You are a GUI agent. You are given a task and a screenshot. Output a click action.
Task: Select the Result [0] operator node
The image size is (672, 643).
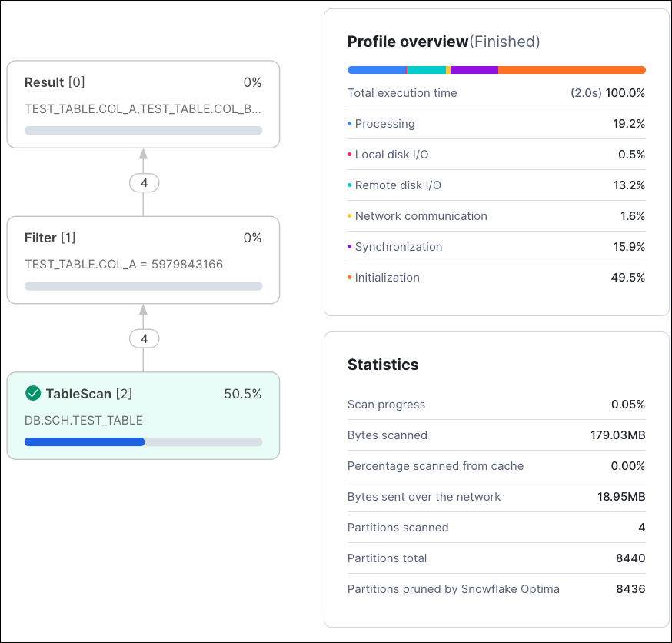click(x=143, y=104)
